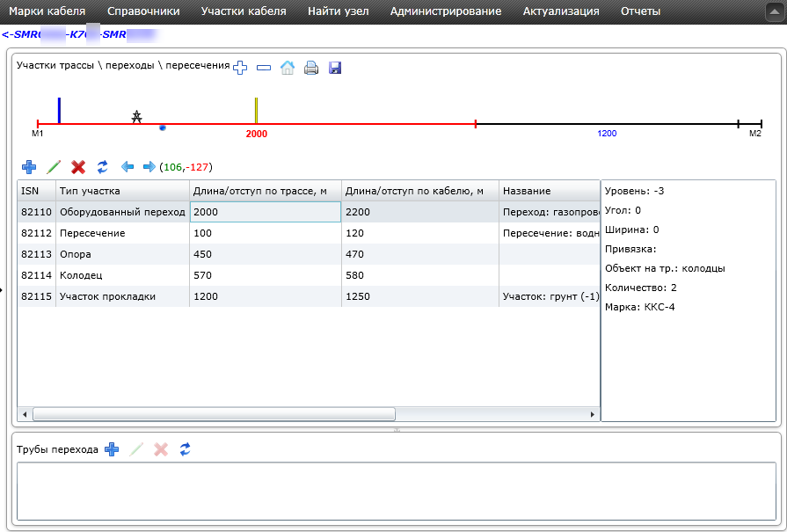Click the Марка: ККС-4 detail line

pyautogui.click(x=640, y=307)
